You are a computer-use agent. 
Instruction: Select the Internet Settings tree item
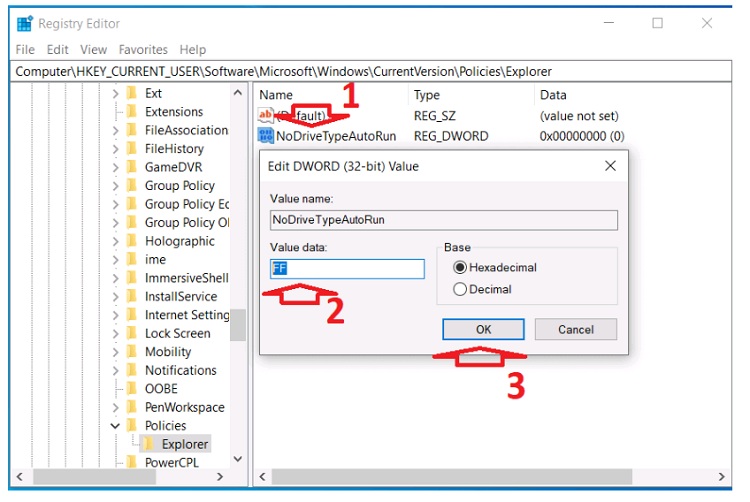187,315
